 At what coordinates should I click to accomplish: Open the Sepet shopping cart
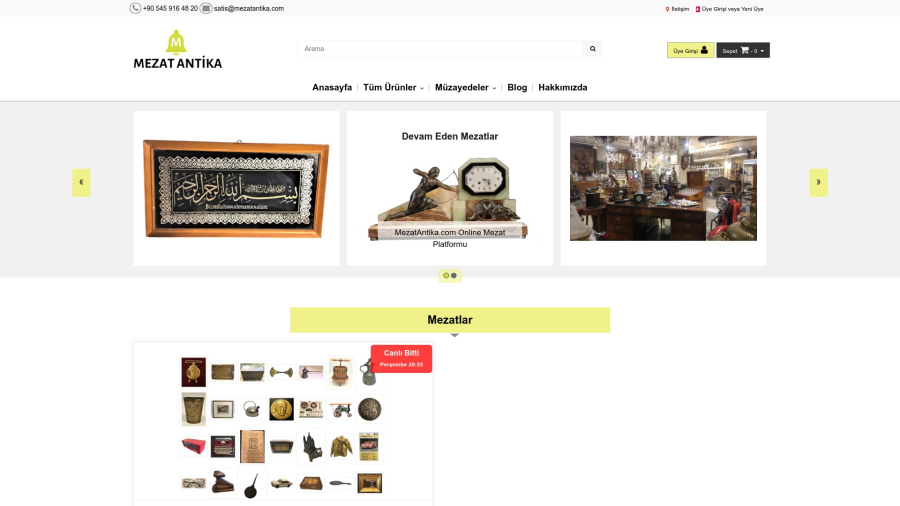(x=743, y=50)
